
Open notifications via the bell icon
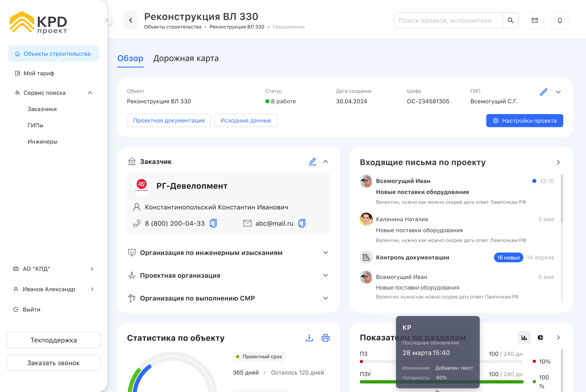[x=560, y=20]
